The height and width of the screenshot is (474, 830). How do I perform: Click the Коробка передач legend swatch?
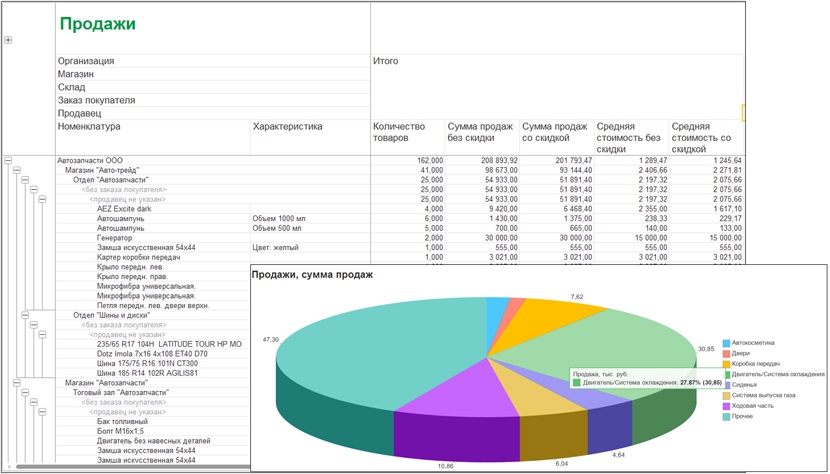tap(726, 364)
